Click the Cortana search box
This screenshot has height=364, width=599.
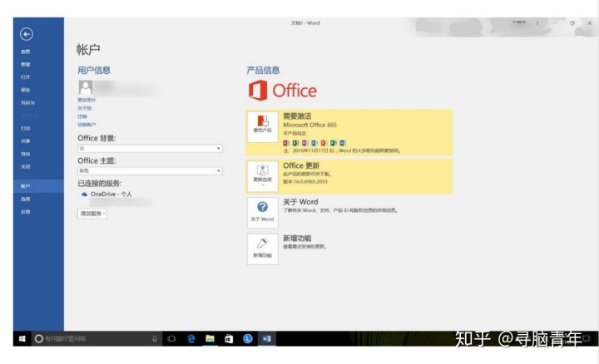(97, 339)
